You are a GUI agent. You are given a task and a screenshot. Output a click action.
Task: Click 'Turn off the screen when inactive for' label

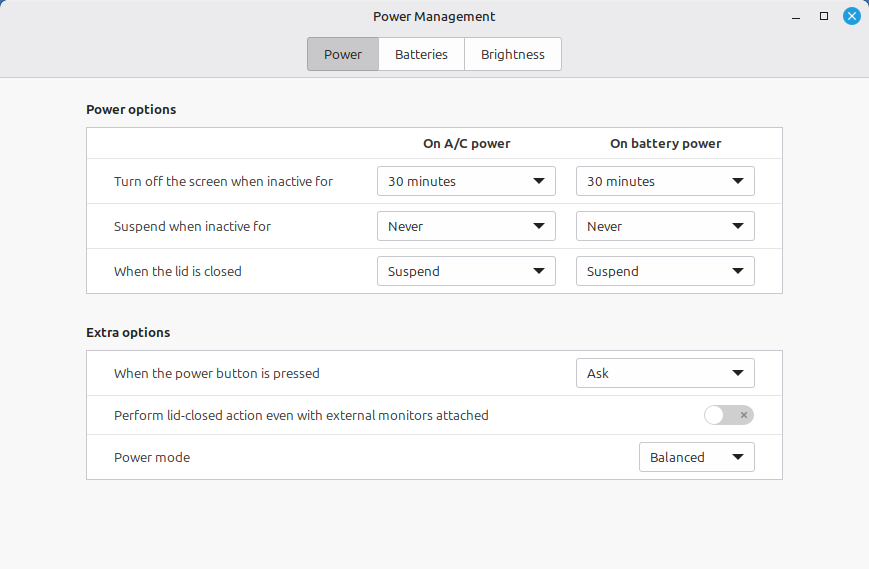tap(223, 181)
